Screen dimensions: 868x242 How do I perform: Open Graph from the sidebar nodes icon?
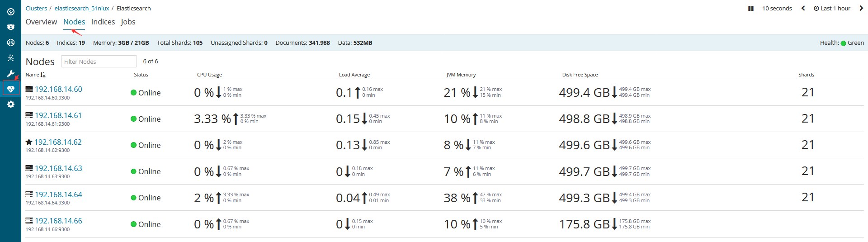[11, 58]
